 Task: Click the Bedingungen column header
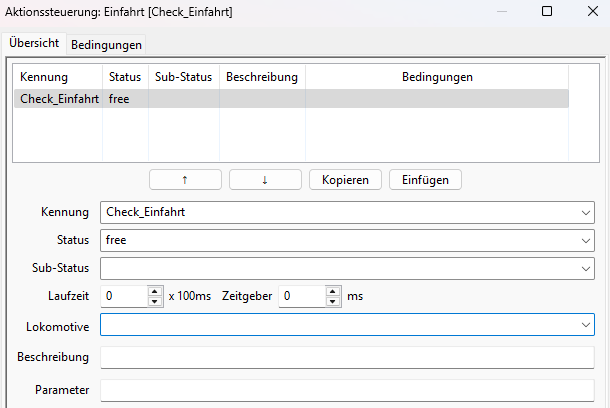(437, 77)
